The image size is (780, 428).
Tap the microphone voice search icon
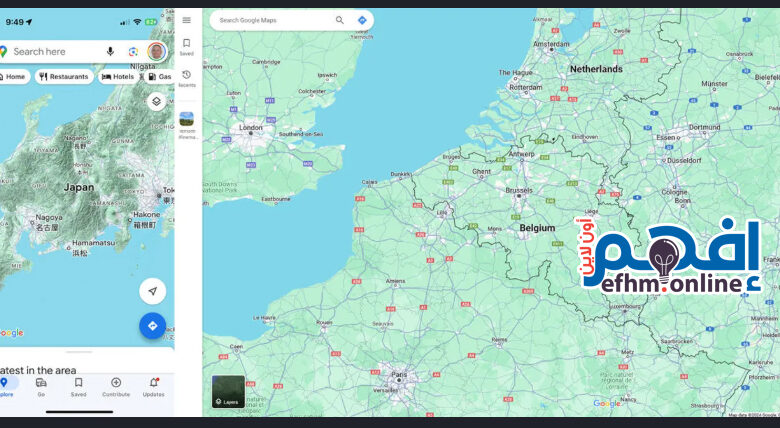(x=110, y=51)
